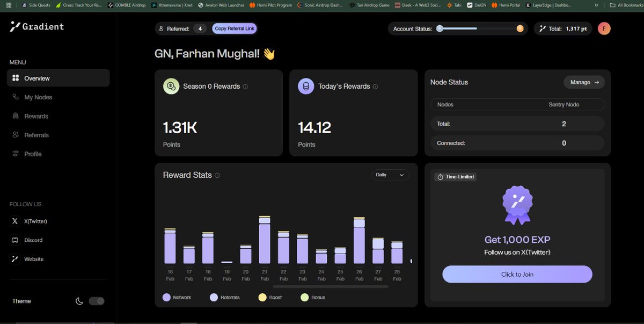Click the Time-Limited badge
The height and width of the screenshot is (324, 644).
456,177
